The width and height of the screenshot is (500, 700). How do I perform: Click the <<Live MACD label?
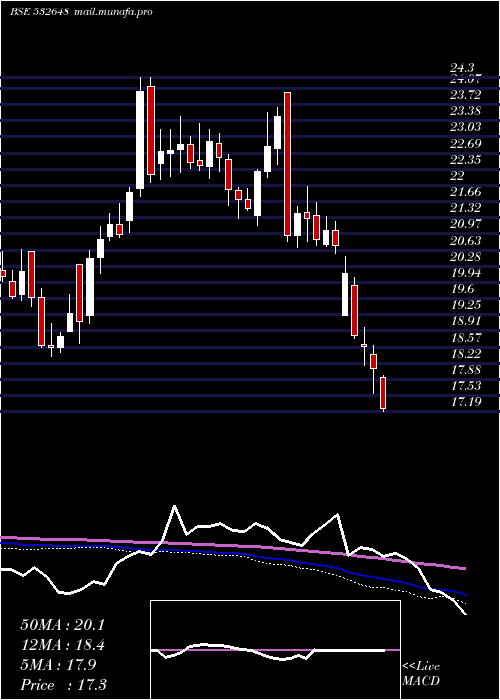click(421, 673)
